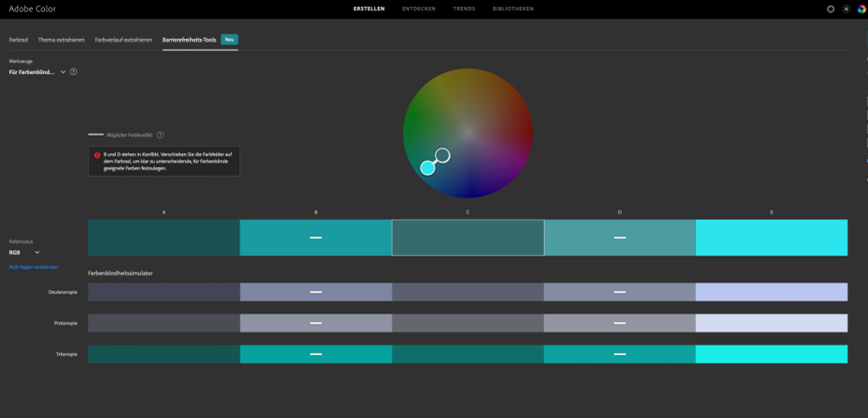Click the red error icon in conflict message
The width and height of the screenshot is (868, 418).
coord(98,155)
